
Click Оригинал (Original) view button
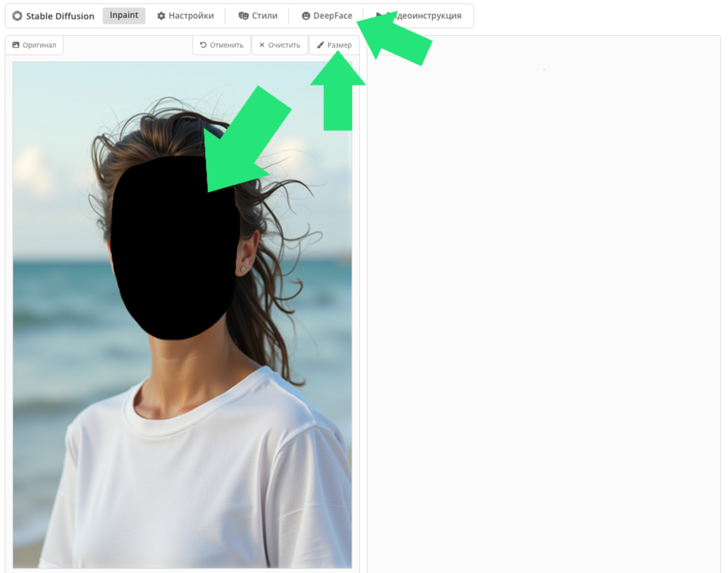tap(34, 44)
